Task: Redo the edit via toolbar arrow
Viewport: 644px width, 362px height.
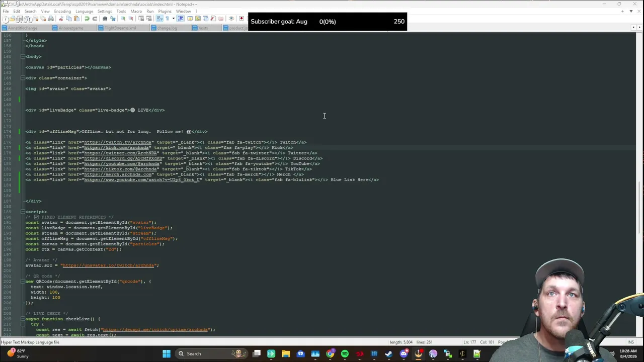Action: [x=95, y=19]
